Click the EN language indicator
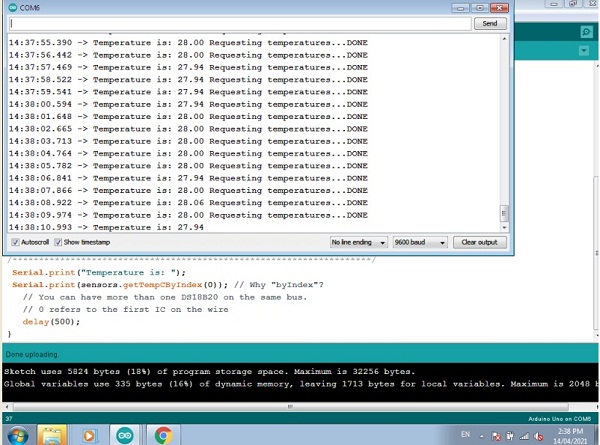 click(x=465, y=434)
